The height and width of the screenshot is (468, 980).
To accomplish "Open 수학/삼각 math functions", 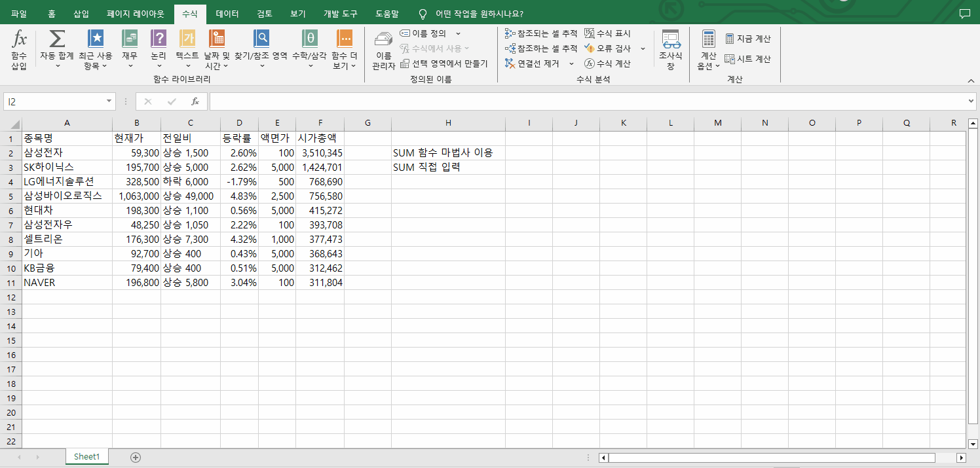I will click(x=309, y=50).
